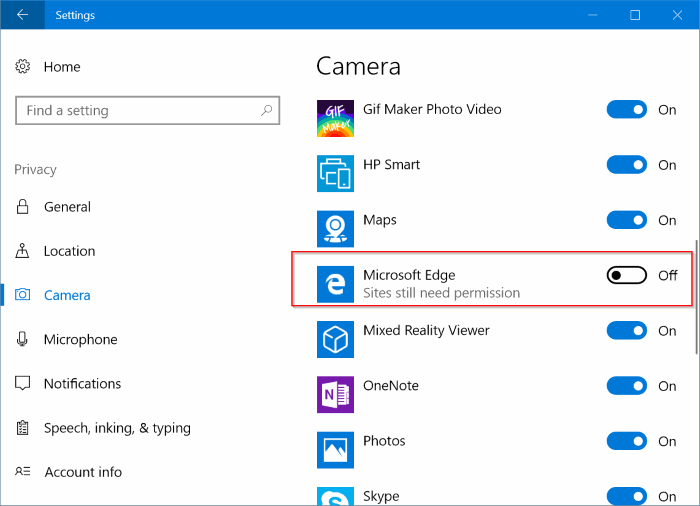Click the Location pin icon
The width and height of the screenshot is (700, 506).
(22, 251)
